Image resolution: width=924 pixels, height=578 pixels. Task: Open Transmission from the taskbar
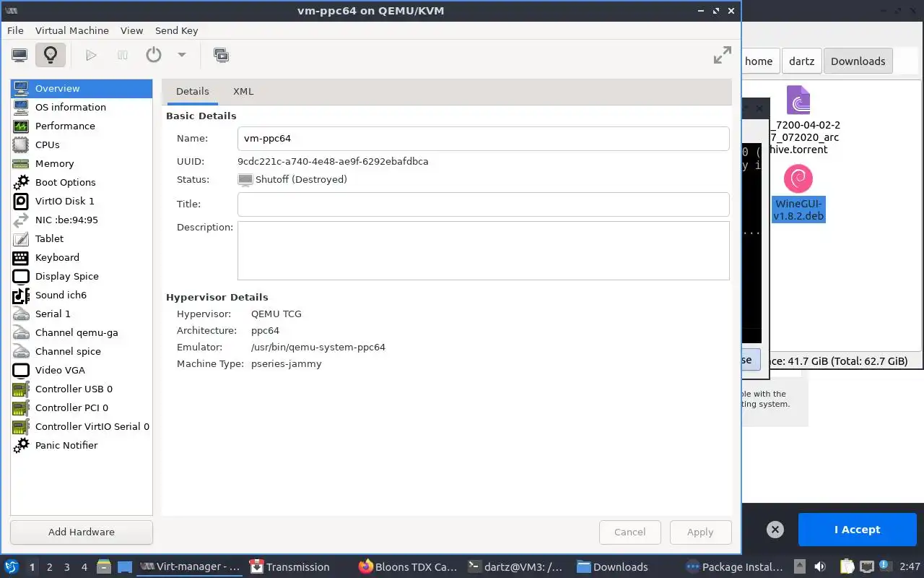(x=298, y=567)
